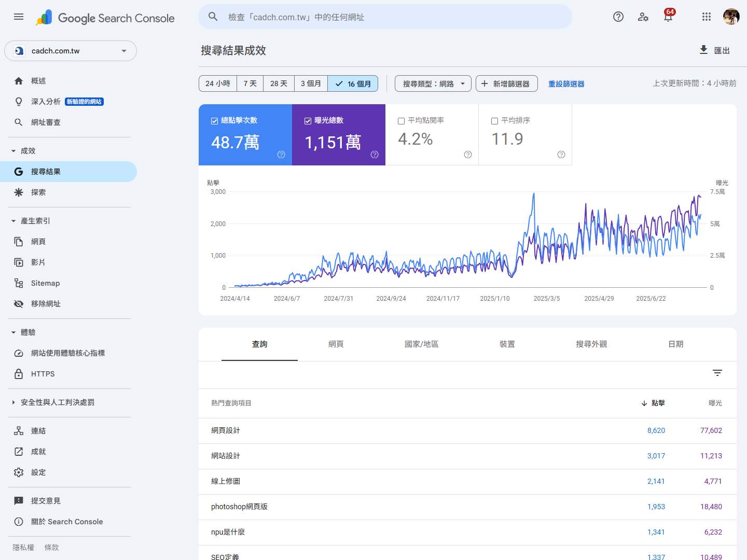Sort by 曝光 column header
The height and width of the screenshot is (560, 747).
[715, 403]
